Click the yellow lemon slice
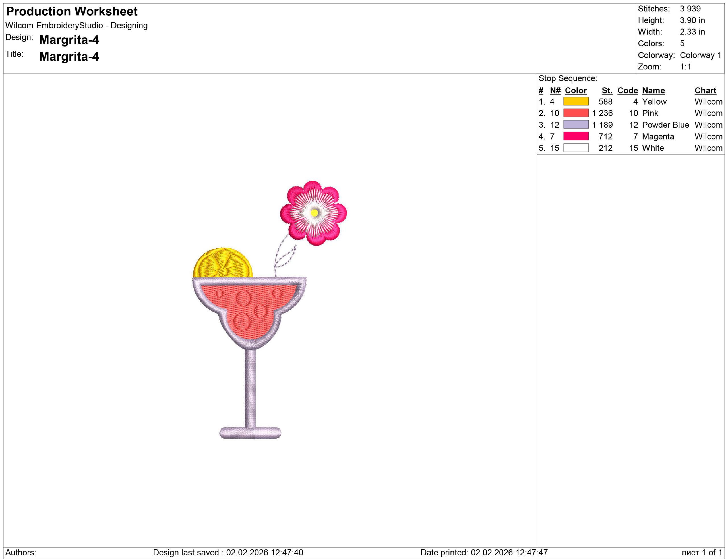 tap(222, 263)
